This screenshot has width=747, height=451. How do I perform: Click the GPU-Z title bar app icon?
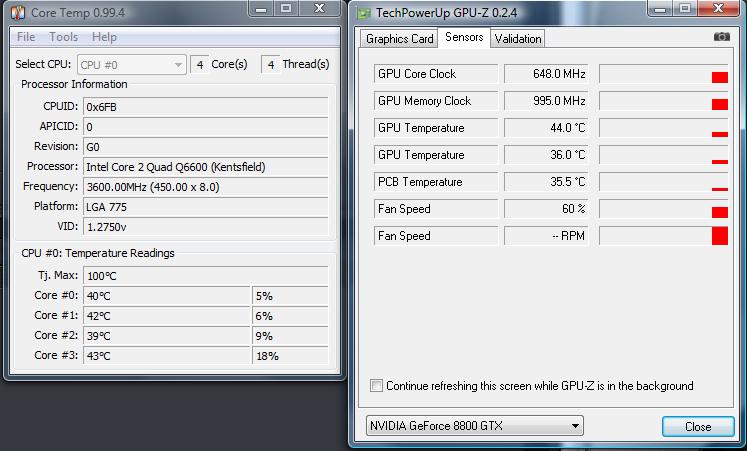coord(363,13)
